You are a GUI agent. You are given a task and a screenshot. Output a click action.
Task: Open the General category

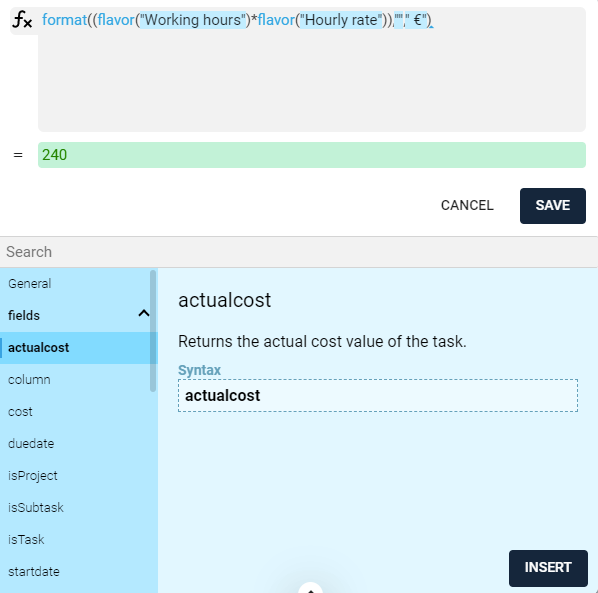pos(29,284)
